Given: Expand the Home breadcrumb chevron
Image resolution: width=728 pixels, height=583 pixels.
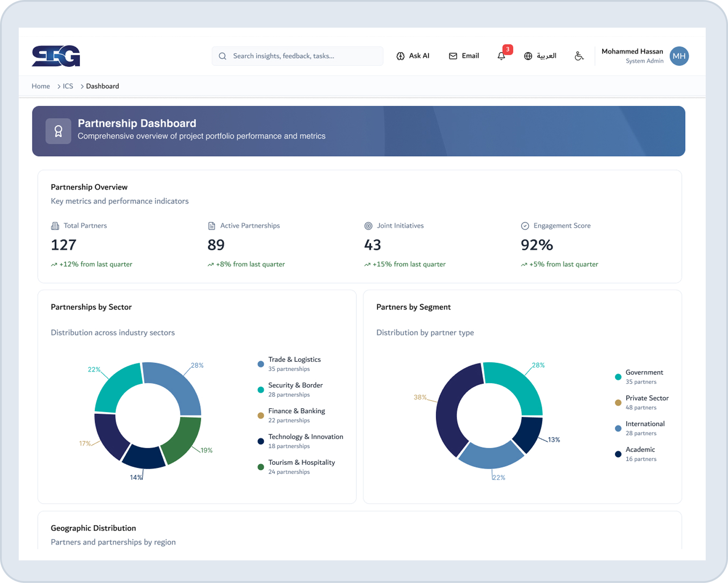Looking at the screenshot, I should pos(58,86).
